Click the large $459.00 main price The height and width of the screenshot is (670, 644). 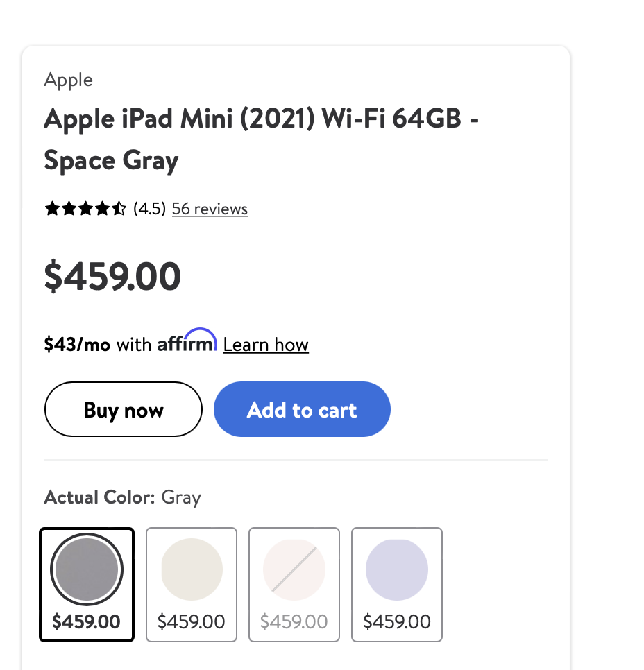(112, 276)
